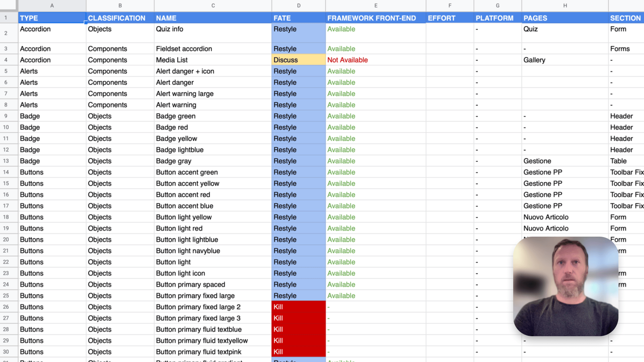This screenshot has width=644, height=362.
Task: Select the 'Badge gray' cell
Action: coord(213,161)
